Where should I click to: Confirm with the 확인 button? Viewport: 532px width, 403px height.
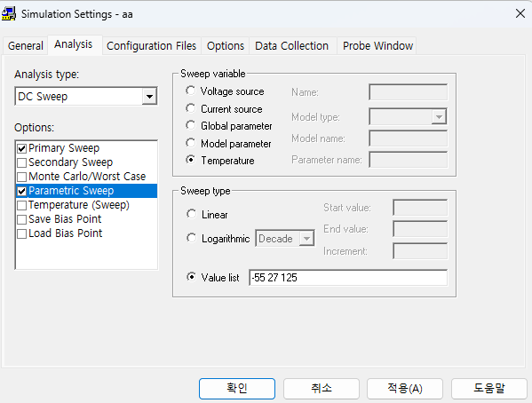237,389
